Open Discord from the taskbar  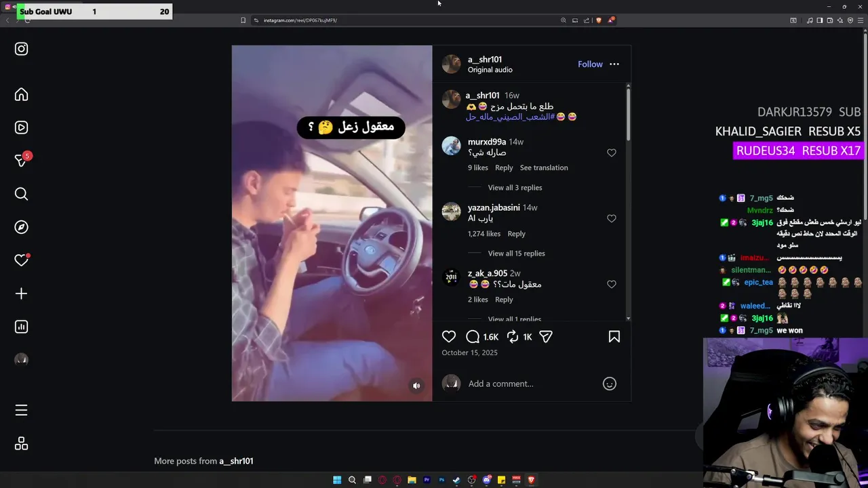coord(486,480)
